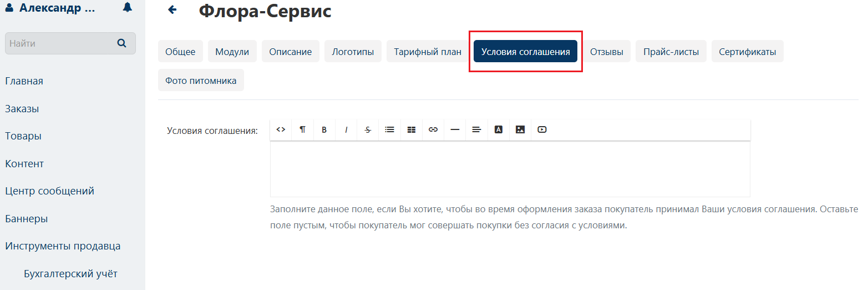The image size is (868, 290).
Task: Insert a table via editor toolbar
Action: (x=412, y=129)
